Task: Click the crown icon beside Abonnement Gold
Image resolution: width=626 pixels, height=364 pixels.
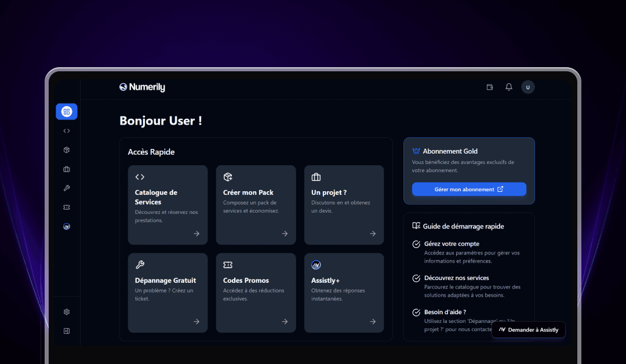Action: (x=416, y=151)
